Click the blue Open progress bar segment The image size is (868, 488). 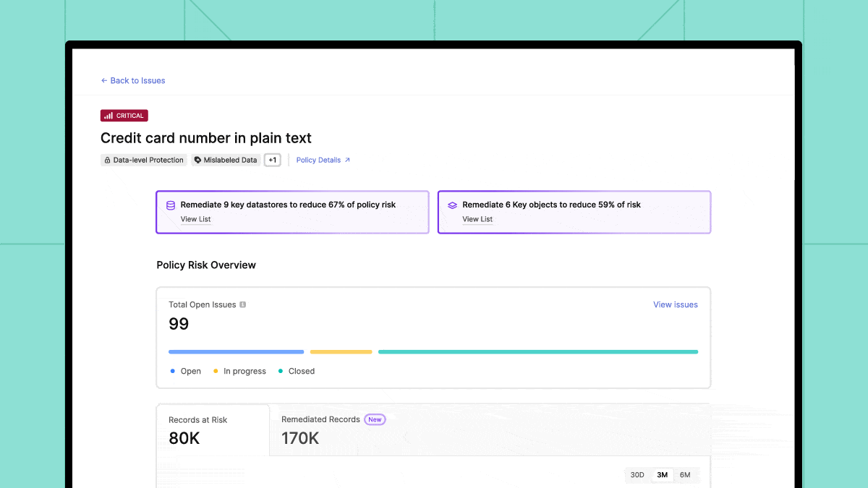click(236, 352)
